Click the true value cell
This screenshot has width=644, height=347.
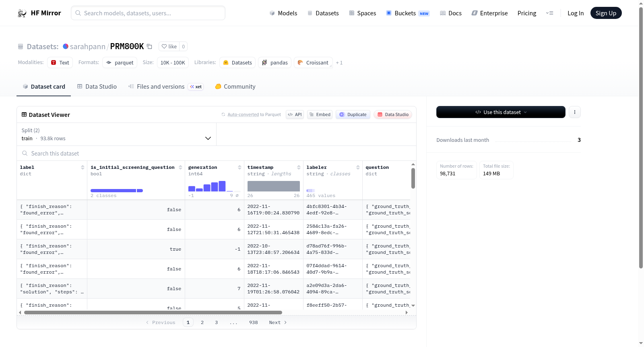click(136, 249)
